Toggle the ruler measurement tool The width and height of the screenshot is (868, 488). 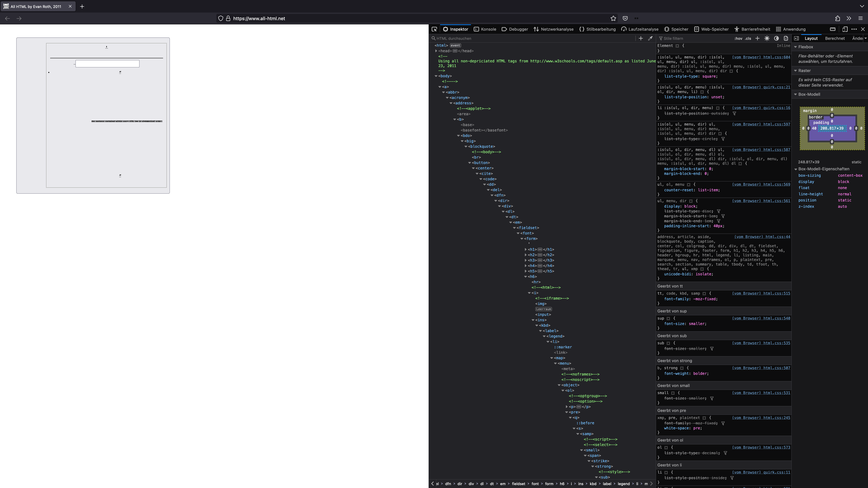pos(833,29)
